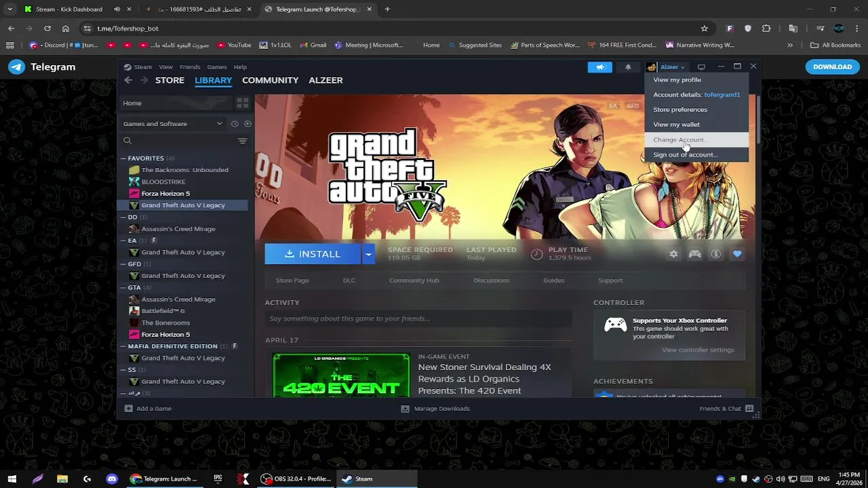
Task: Go forward in Steam navigation
Action: [x=144, y=80]
